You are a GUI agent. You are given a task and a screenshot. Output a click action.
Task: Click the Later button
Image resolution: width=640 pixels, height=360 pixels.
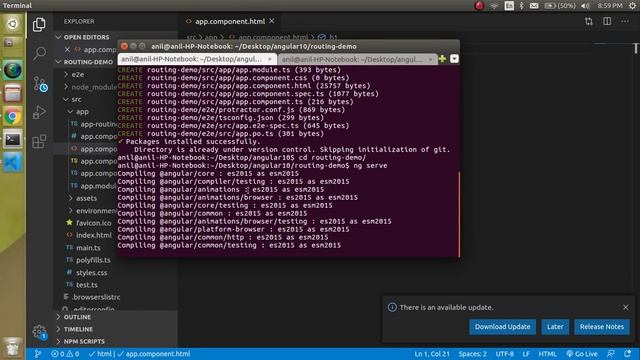[555, 327]
